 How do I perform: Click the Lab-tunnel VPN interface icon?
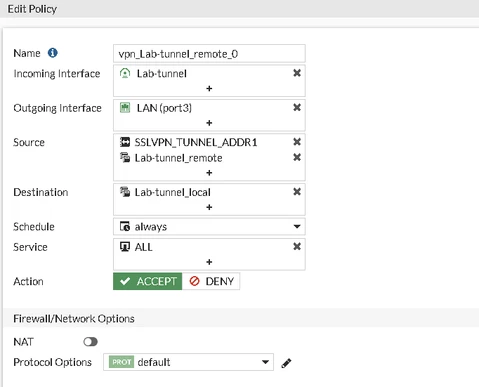pyautogui.click(x=125, y=73)
